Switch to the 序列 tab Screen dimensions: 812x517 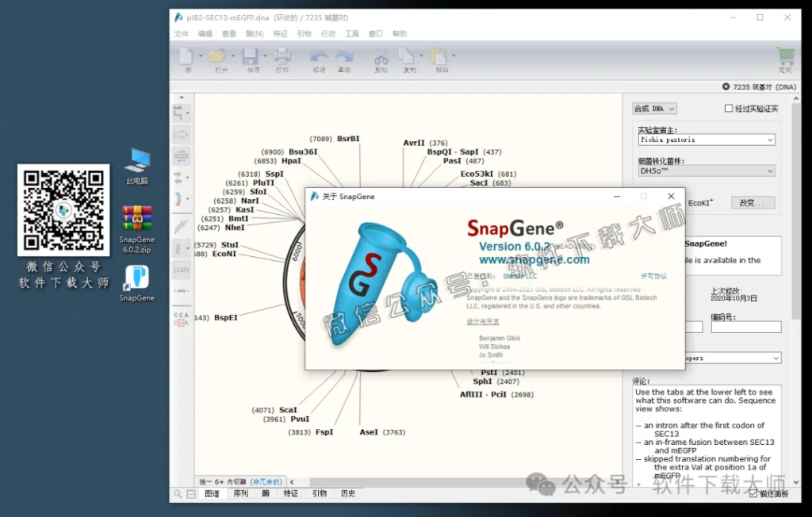240,492
